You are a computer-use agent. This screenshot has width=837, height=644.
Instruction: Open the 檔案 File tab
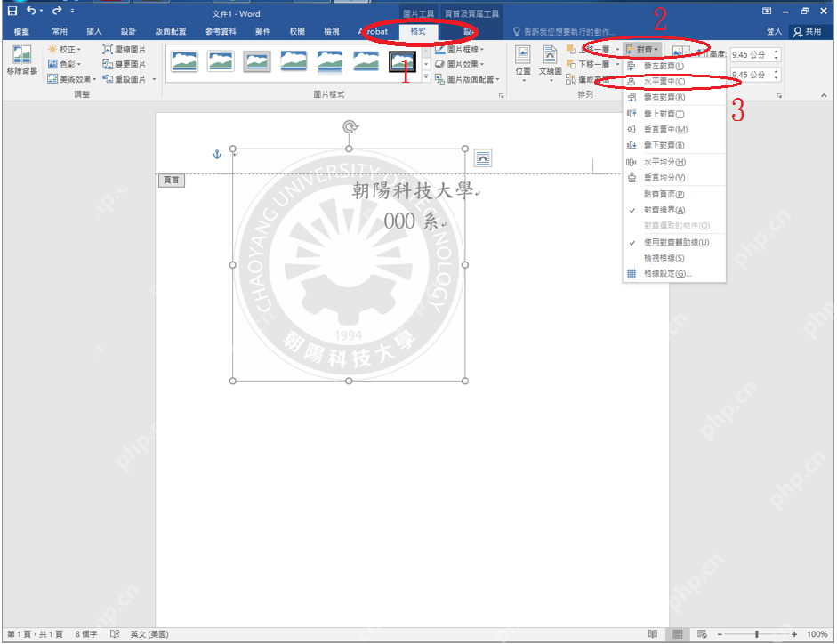click(21, 31)
